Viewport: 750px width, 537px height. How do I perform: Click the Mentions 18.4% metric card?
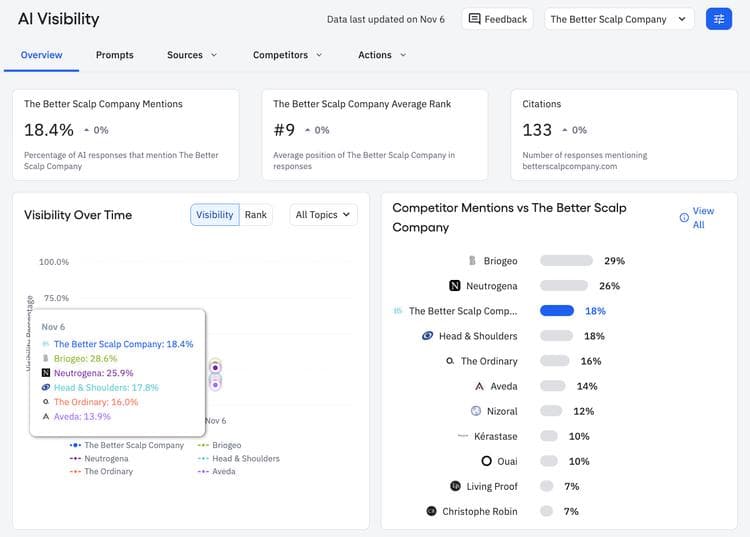126,135
